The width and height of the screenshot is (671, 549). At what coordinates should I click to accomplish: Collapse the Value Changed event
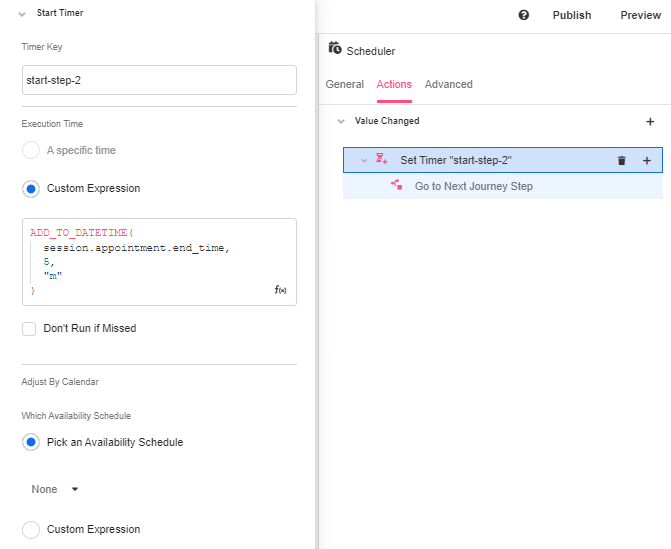(341, 121)
